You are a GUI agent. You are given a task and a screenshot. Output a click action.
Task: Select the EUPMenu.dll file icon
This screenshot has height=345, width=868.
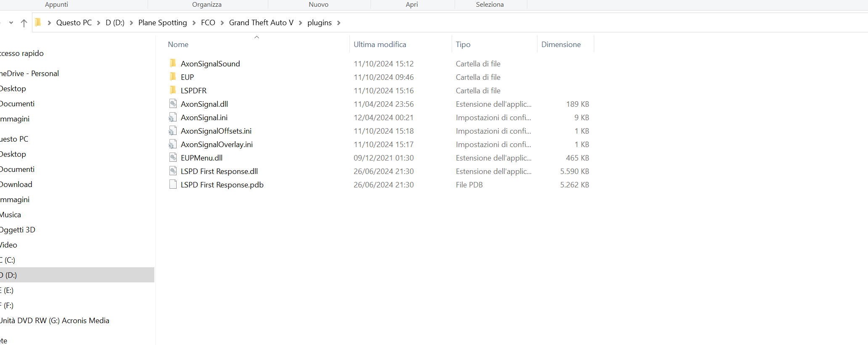pos(173,158)
